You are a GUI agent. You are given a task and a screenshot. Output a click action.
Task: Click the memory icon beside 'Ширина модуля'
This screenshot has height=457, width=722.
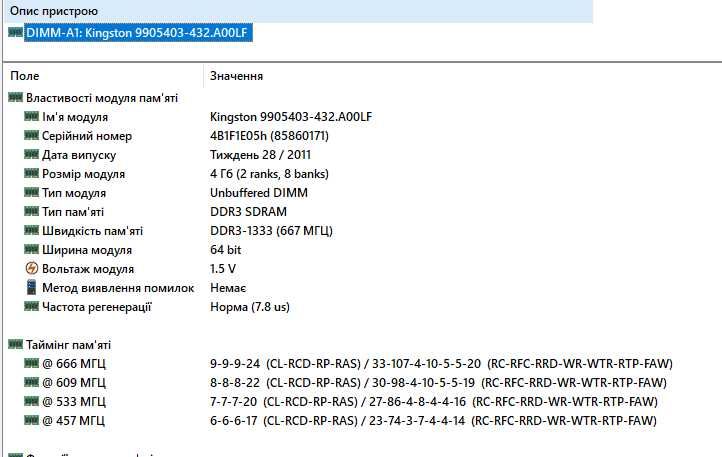31,249
